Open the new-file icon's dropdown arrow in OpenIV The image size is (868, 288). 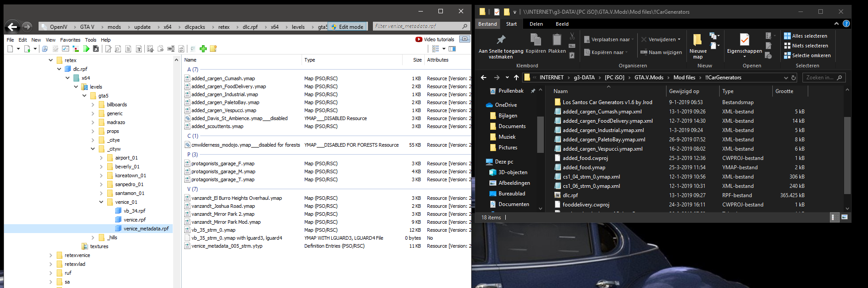coord(18,49)
